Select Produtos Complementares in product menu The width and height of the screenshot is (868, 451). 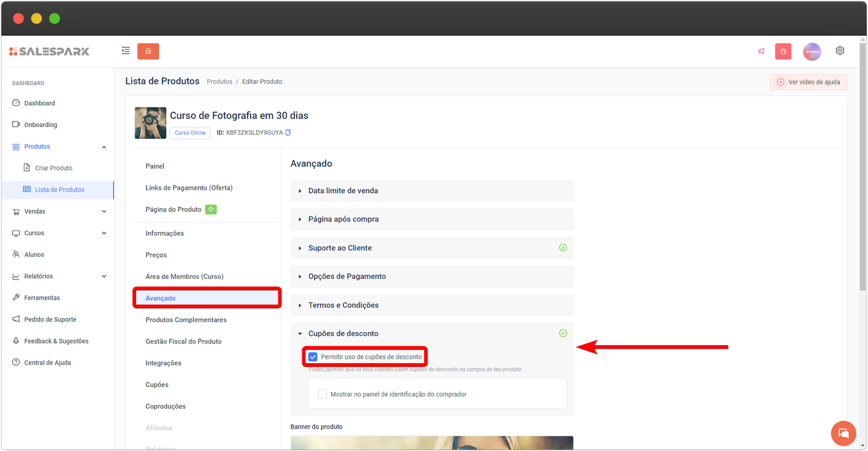(186, 320)
